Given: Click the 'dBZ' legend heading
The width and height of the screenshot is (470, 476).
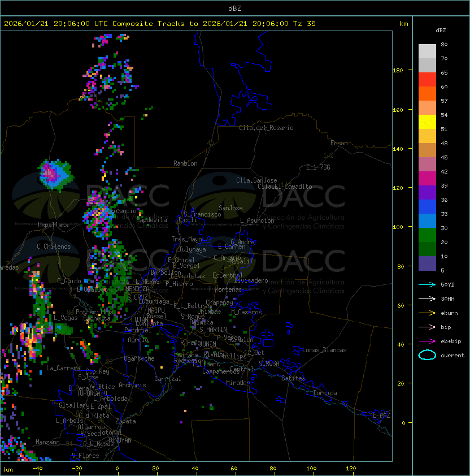Looking at the screenshot, I should [441, 31].
